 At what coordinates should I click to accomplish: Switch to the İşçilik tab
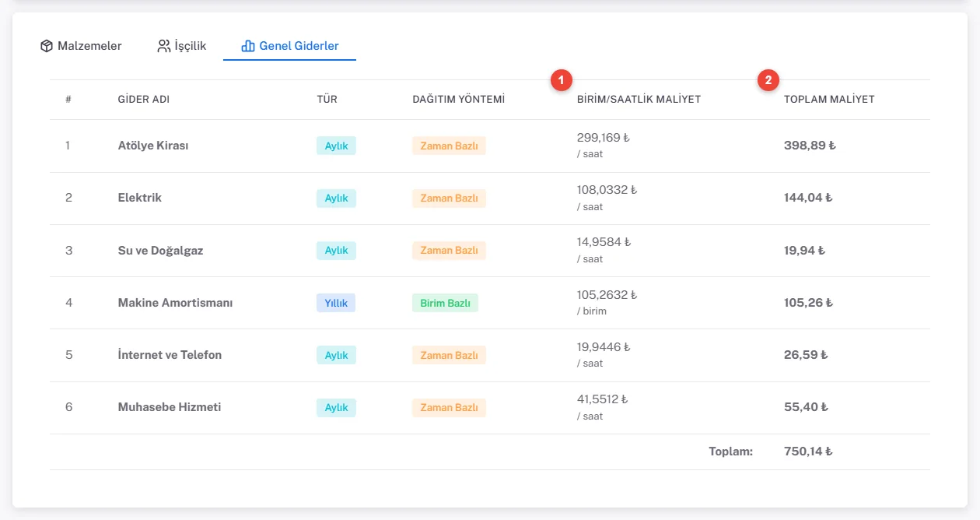(182, 46)
